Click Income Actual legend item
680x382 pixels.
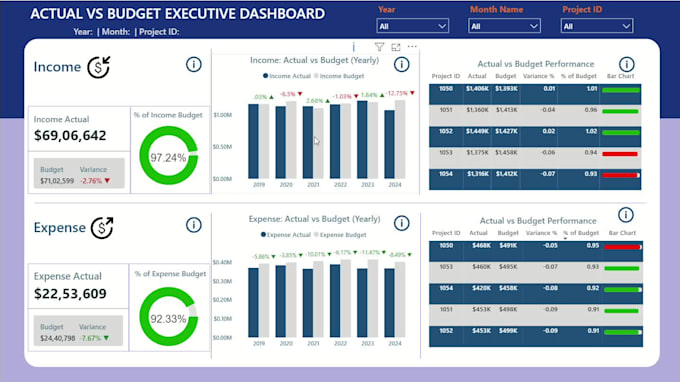point(287,76)
